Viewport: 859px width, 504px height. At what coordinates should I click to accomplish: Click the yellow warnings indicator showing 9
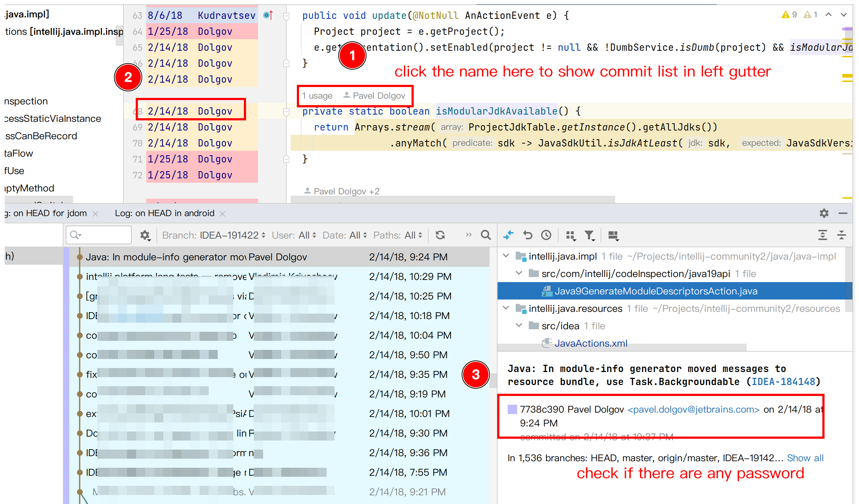pyautogui.click(x=789, y=15)
